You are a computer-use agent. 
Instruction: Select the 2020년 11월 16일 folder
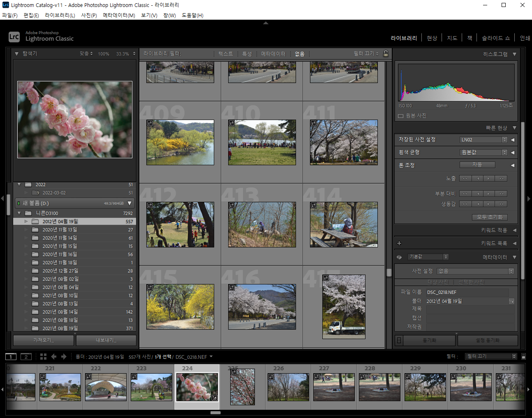75,254
